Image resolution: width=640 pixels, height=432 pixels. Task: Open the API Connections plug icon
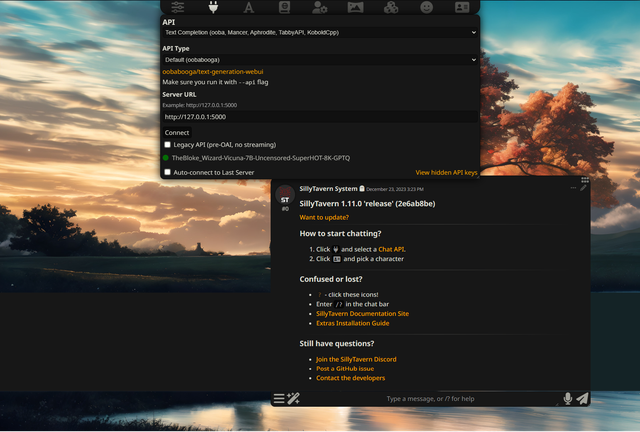click(213, 7)
